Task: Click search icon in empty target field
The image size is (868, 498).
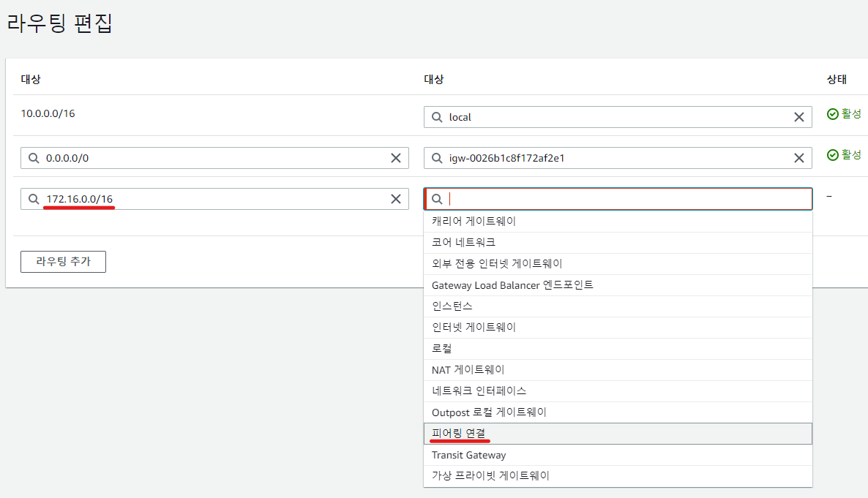Action: tap(437, 199)
